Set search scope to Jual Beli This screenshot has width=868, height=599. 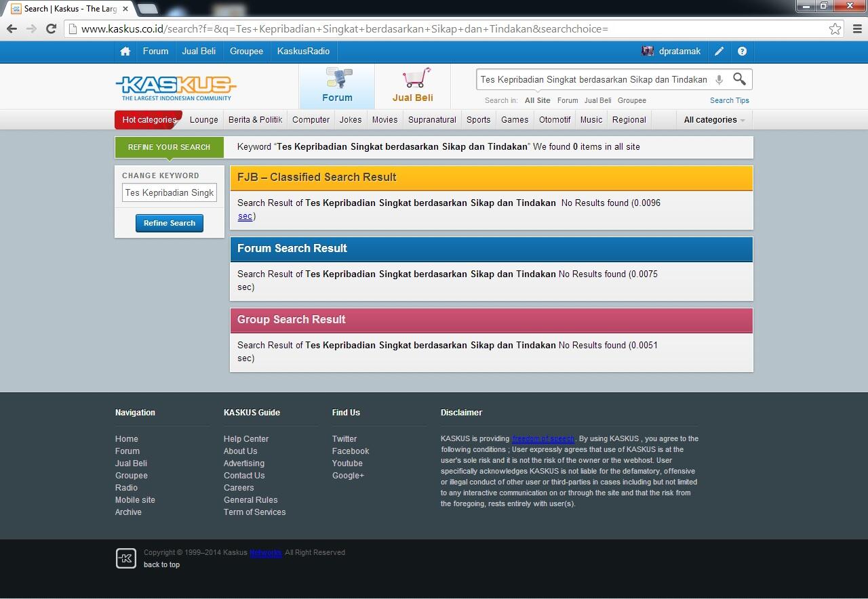click(x=597, y=100)
